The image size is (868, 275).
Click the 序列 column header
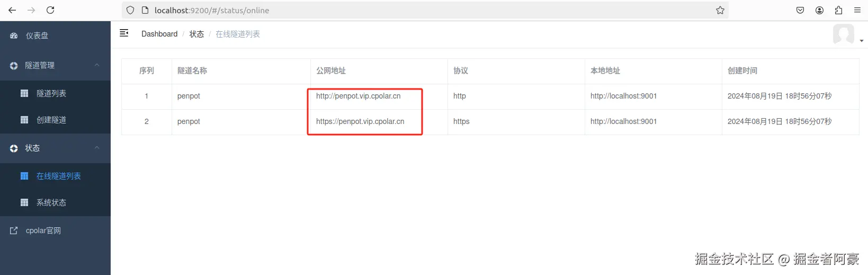(147, 70)
